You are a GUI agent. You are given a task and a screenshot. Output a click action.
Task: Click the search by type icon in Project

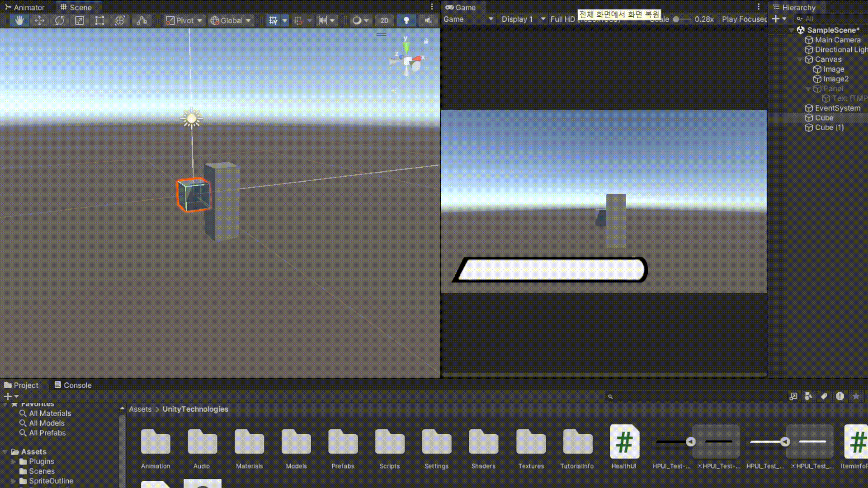[808, 396]
